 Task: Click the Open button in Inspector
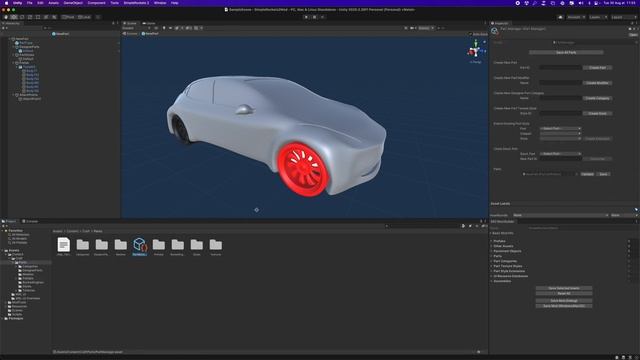tap(633, 35)
